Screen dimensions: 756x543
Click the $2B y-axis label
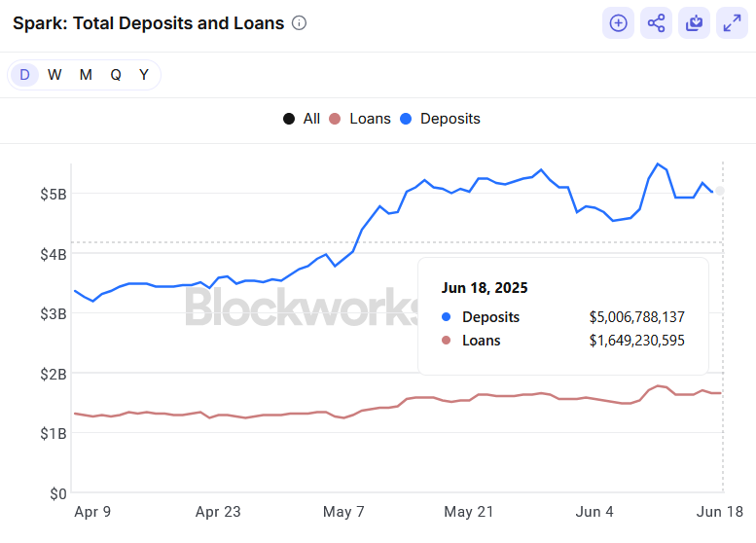pos(54,374)
